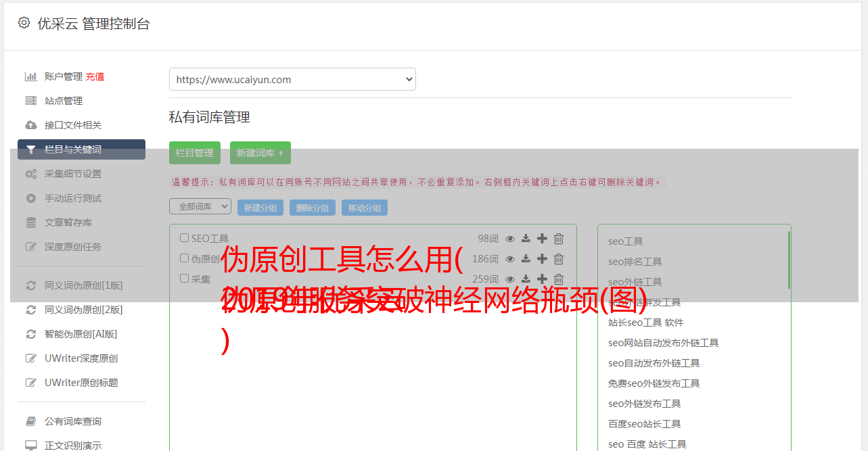This screenshot has height=451, width=868.
Task: Download the 采集 word library
Action: (526, 279)
